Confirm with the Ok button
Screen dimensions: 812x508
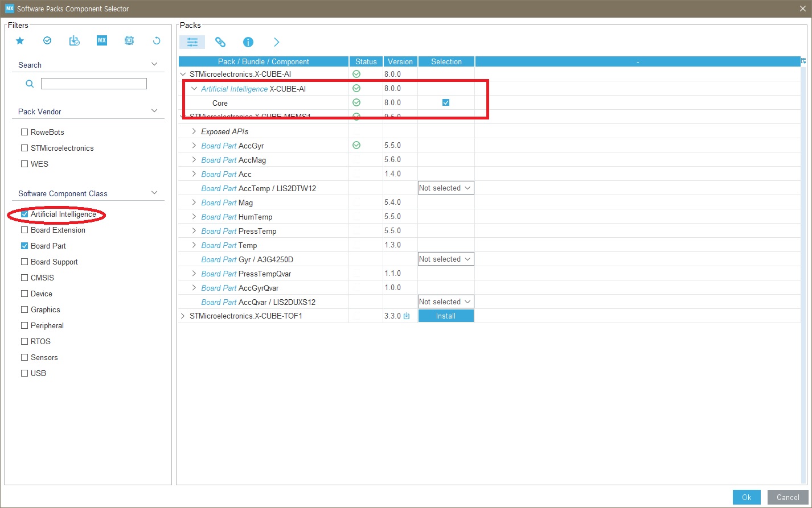click(747, 497)
